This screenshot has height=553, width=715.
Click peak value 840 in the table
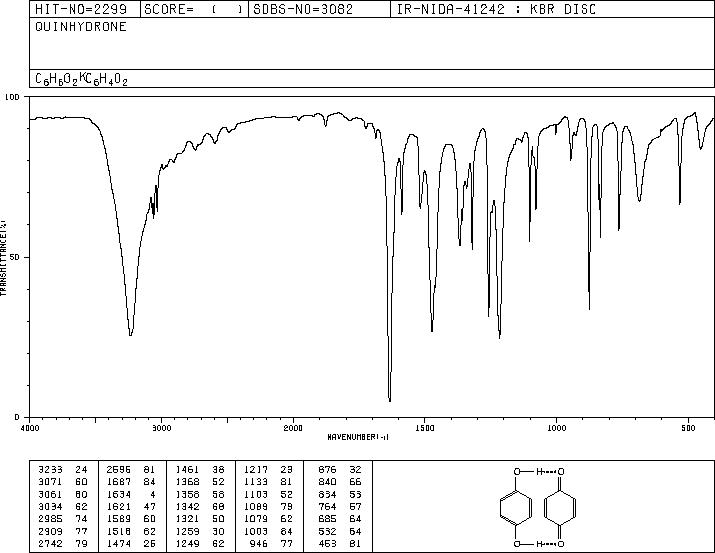pyautogui.click(x=327, y=482)
